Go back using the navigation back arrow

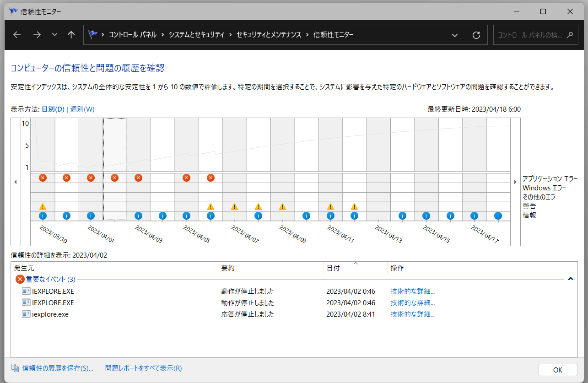tap(17, 35)
